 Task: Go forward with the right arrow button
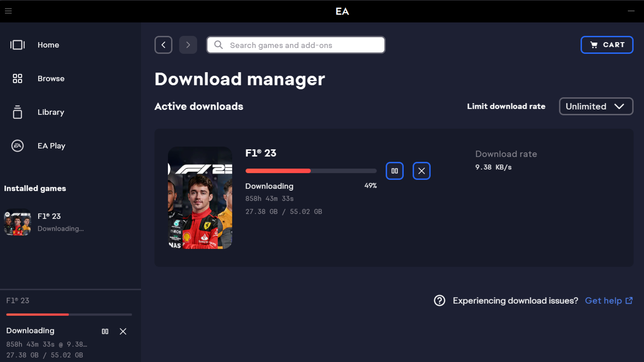[x=188, y=45]
